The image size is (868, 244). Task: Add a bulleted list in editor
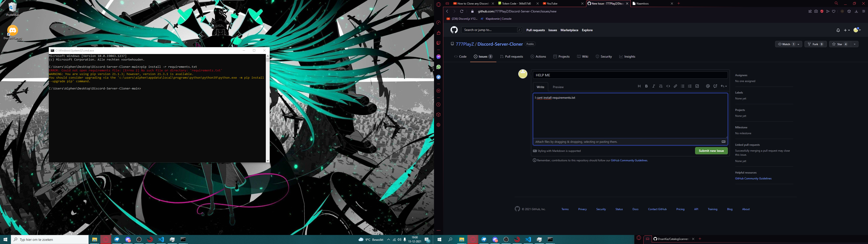(683, 86)
